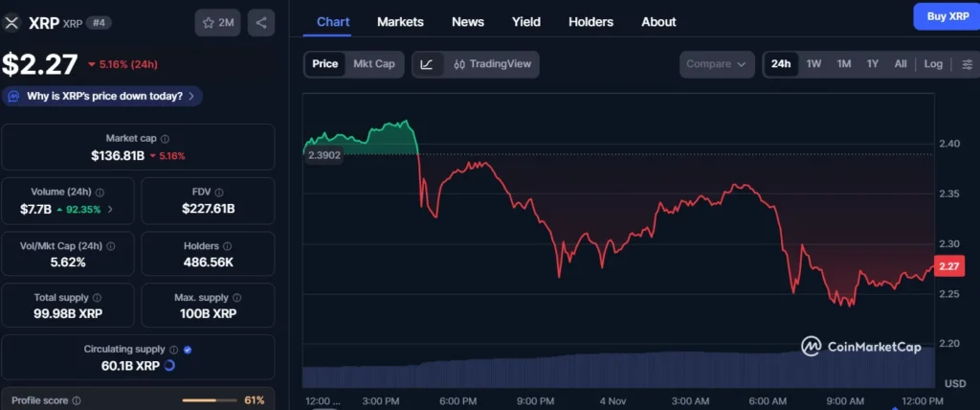Click the share icon next to watchlist
The image size is (980, 410).
pos(260,22)
